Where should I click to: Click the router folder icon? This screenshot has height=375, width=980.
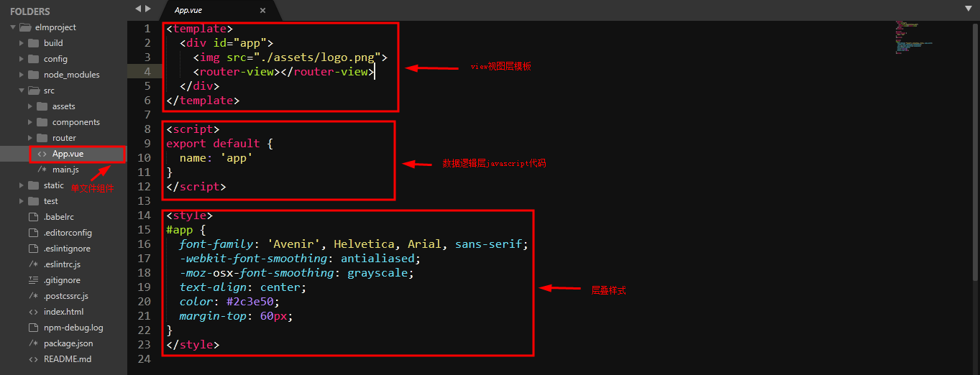click(42, 138)
